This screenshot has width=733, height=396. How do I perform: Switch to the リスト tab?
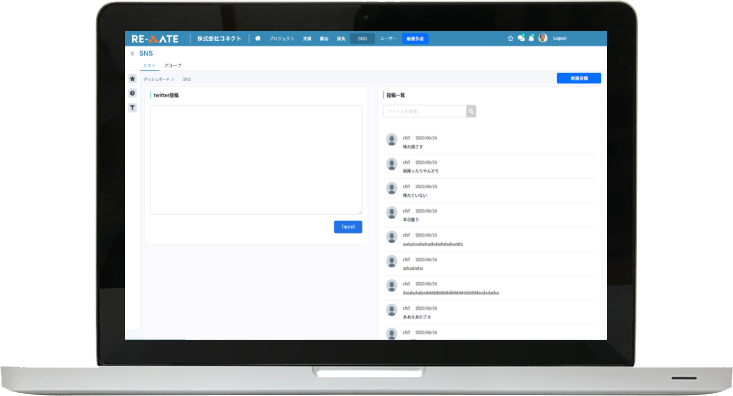tap(149, 65)
